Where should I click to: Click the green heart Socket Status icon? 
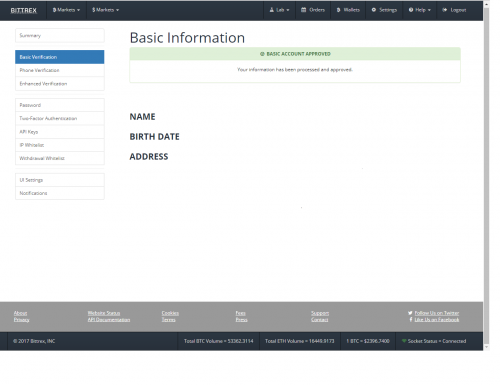[x=404, y=341]
